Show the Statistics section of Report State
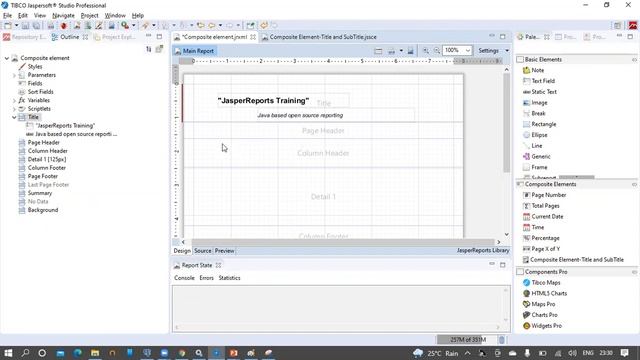Image resolution: width=640 pixels, height=360 pixels. [x=229, y=278]
